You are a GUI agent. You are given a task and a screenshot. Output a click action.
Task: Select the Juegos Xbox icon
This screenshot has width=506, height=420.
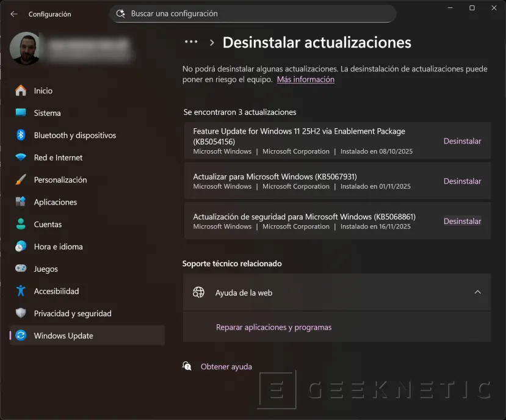pos(21,269)
